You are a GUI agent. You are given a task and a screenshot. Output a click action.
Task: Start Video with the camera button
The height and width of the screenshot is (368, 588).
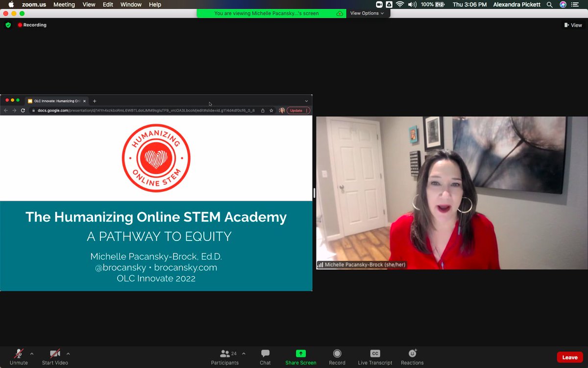pos(55,357)
